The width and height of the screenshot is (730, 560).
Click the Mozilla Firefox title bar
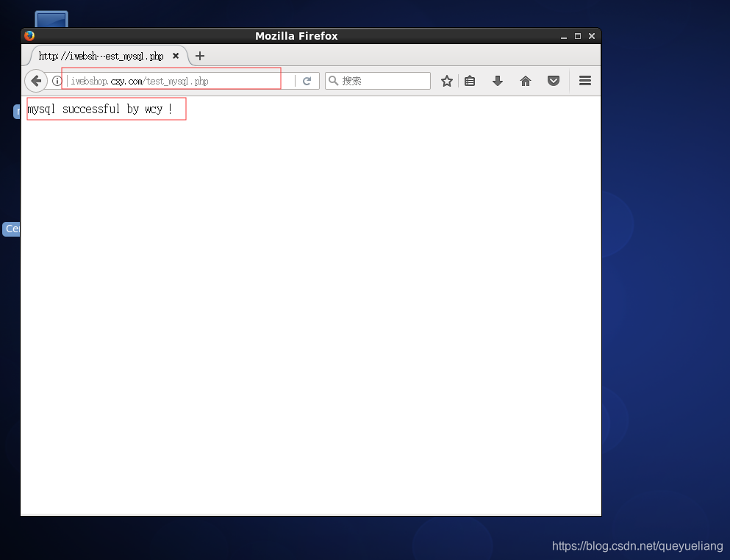pyautogui.click(x=296, y=36)
